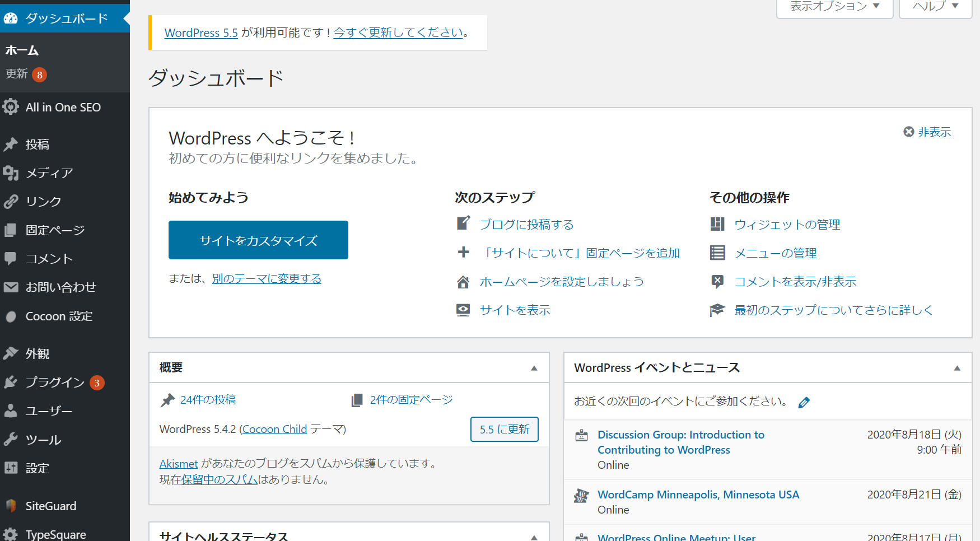
Task: Click the sliders icon beside 設定
Action: pyautogui.click(x=11, y=468)
